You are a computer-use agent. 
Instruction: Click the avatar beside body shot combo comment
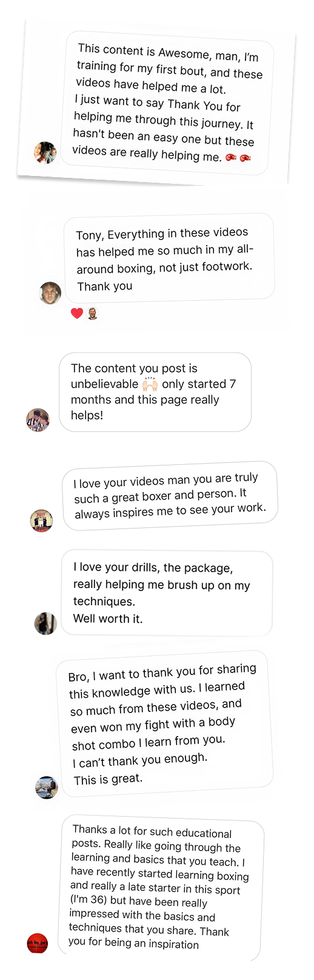(x=47, y=788)
